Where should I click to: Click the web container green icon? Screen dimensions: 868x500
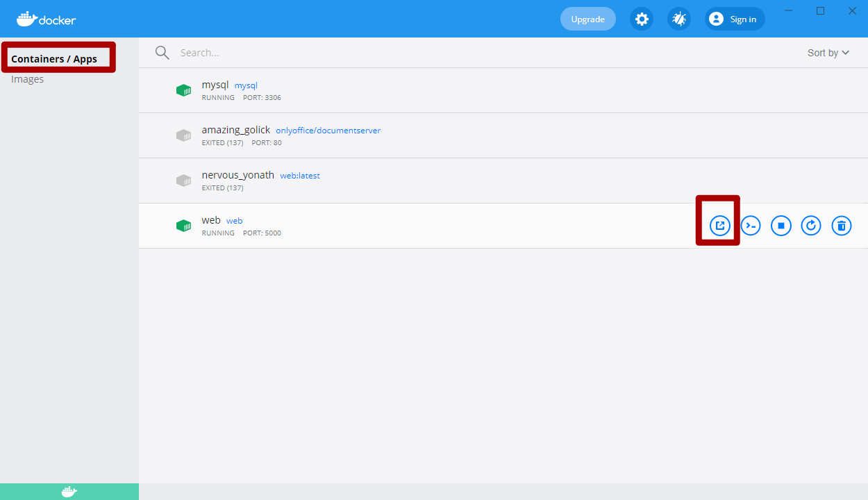(x=183, y=226)
